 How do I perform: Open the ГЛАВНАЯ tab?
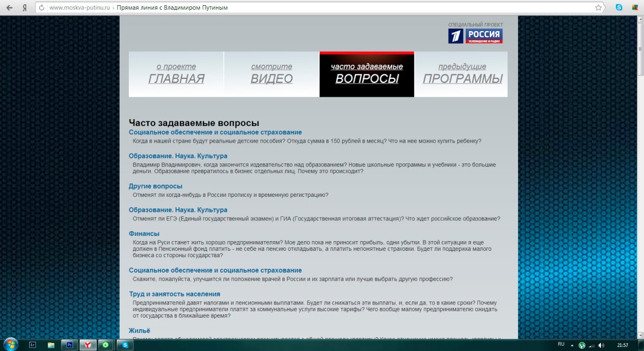[x=176, y=74]
